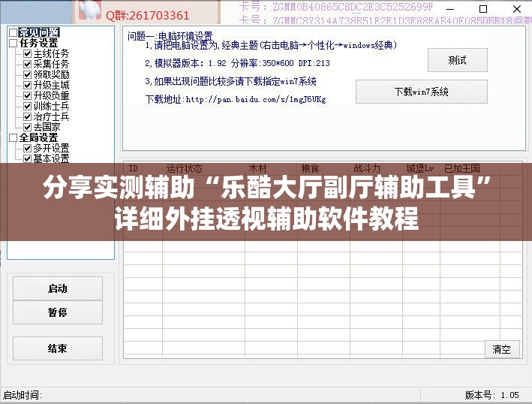Uncheck the 升级负重 checkbox
The height and width of the screenshot is (404, 532).
click(x=28, y=95)
